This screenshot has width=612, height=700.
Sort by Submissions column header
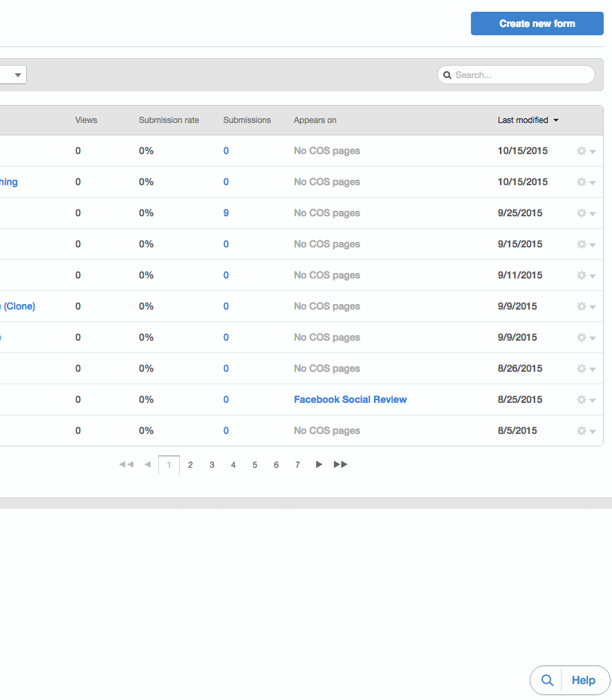coord(247,120)
